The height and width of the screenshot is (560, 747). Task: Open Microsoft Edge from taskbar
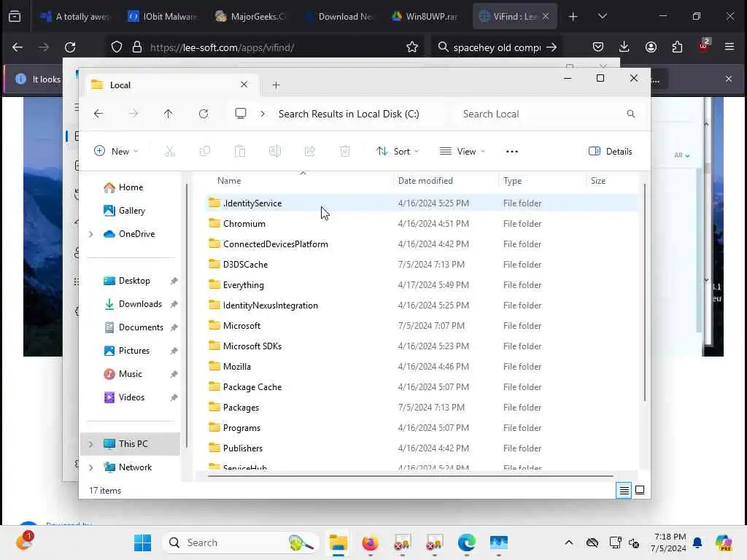tap(466, 542)
